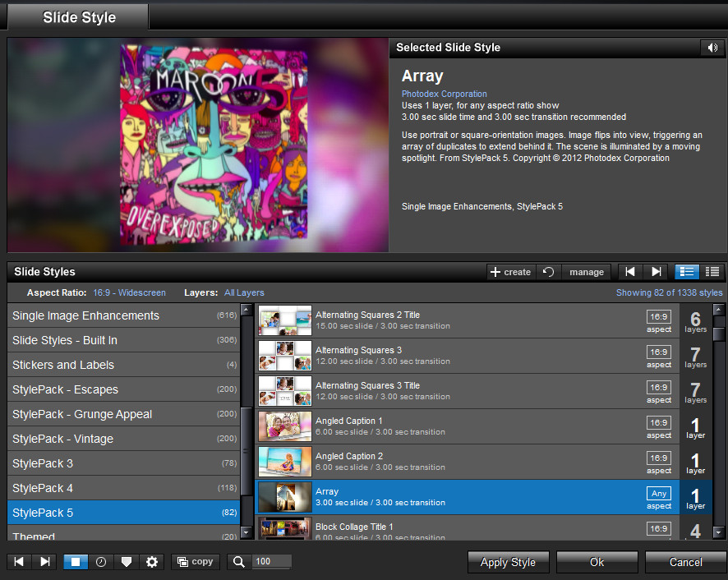Click the Photodex Corporation link
The image size is (728, 580).
click(444, 94)
